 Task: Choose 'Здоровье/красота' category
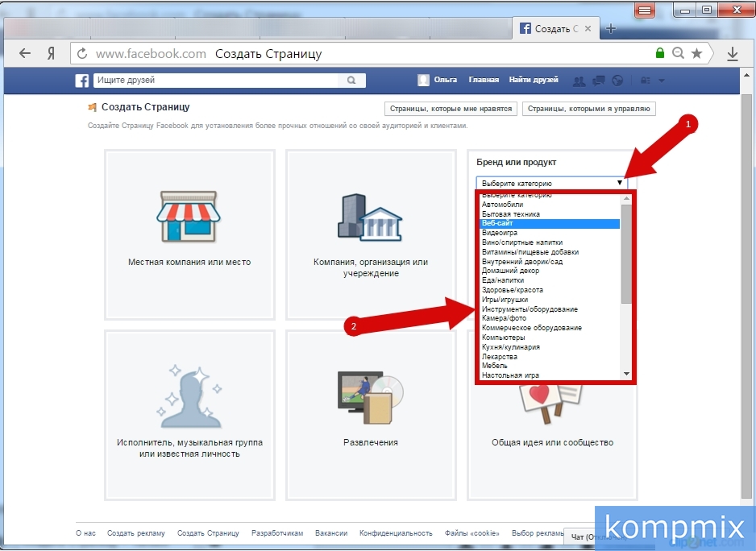tap(550, 290)
